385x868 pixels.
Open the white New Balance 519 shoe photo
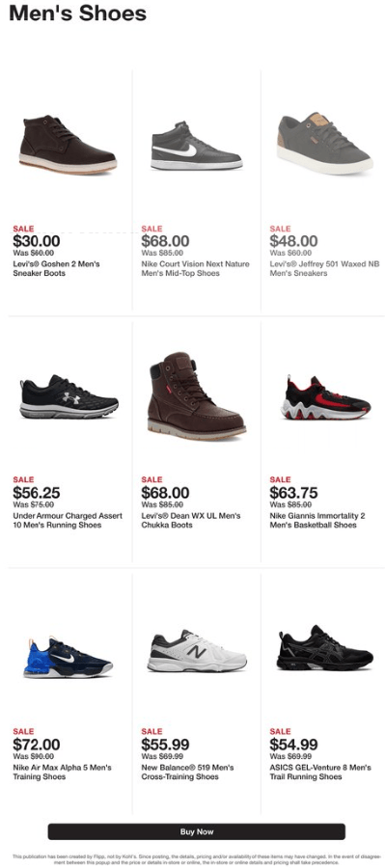(197, 651)
